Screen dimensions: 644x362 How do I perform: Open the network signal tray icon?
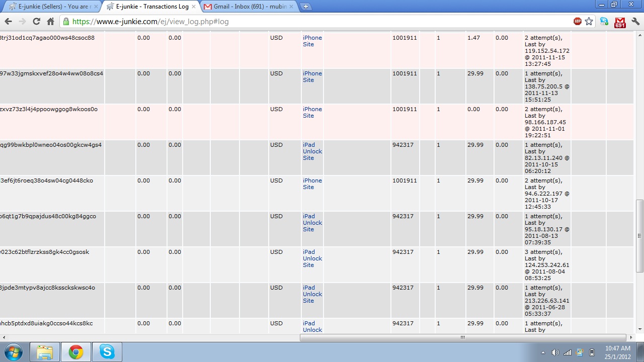(x=568, y=352)
